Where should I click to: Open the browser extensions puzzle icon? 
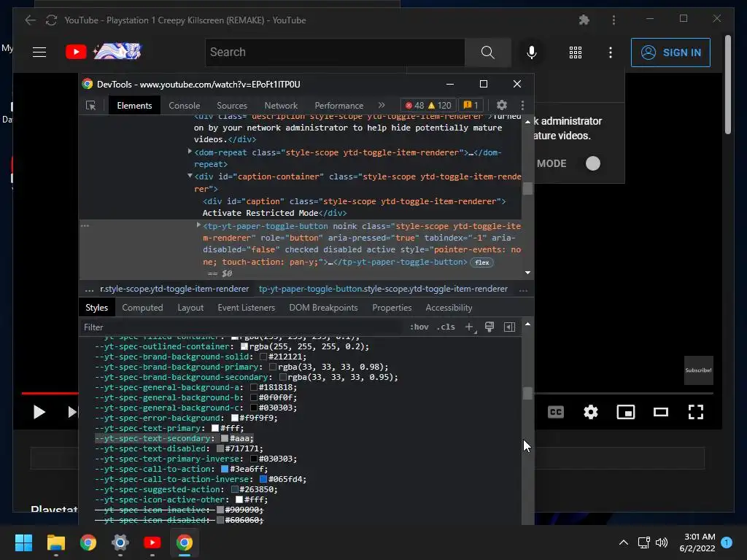pos(584,20)
